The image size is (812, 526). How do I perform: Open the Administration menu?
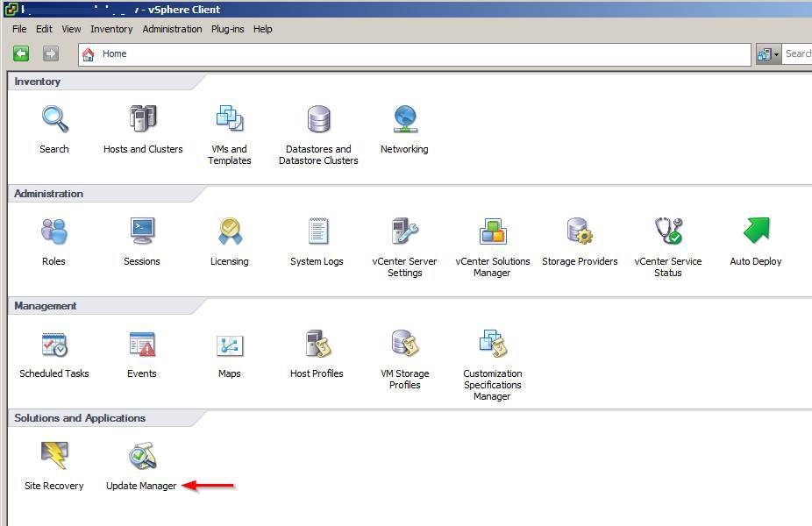tap(173, 29)
